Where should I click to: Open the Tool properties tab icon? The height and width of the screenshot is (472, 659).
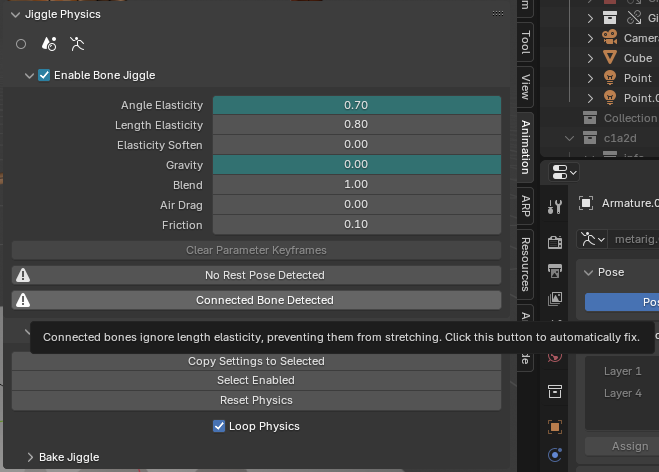point(555,206)
